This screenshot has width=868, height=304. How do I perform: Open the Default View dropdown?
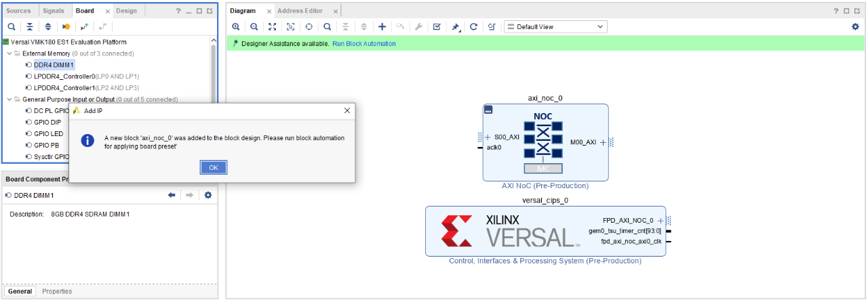(x=555, y=26)
